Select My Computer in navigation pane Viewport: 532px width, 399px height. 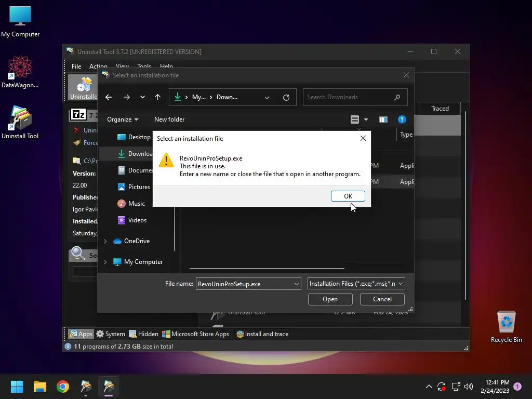pos(138,262)
